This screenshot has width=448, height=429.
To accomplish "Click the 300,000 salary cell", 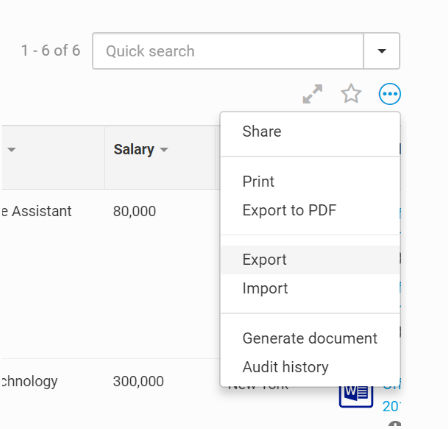I will tap(138, 381).
